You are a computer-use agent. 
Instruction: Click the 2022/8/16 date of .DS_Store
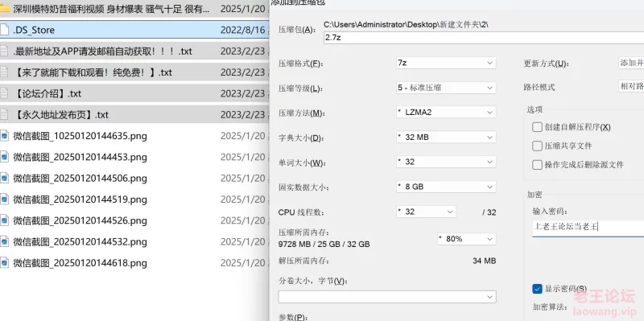243,30
